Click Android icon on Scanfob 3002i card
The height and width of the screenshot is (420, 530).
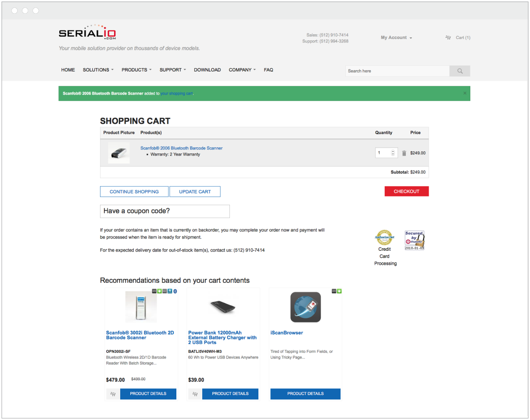159,291
